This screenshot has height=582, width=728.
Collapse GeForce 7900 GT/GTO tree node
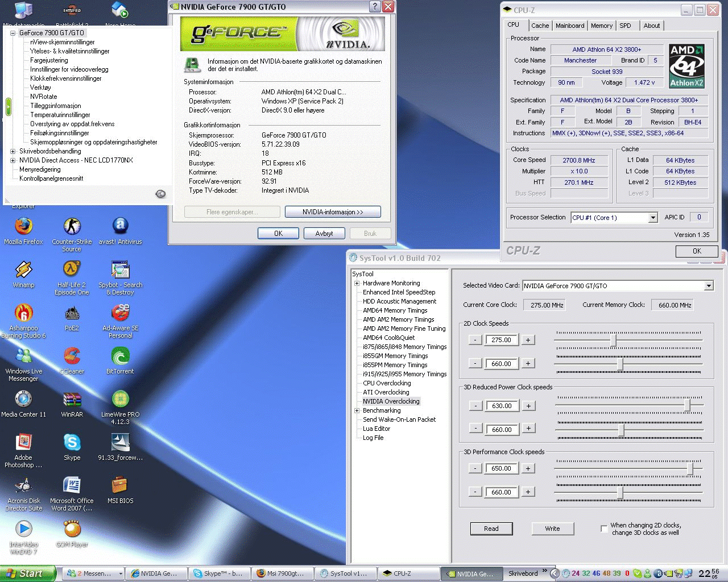pyautogui.click(x=13, y=33)
